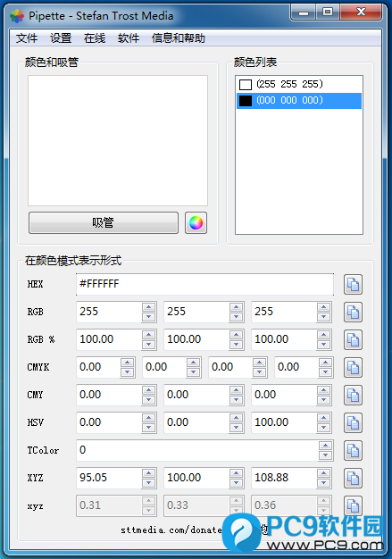
Task: Copy the HSV row values
Action: (353, 422)
